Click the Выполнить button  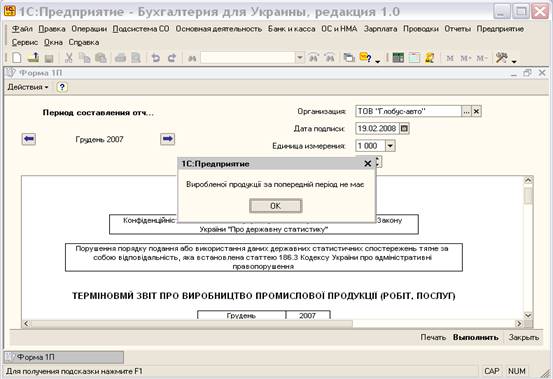click(475, 337)
